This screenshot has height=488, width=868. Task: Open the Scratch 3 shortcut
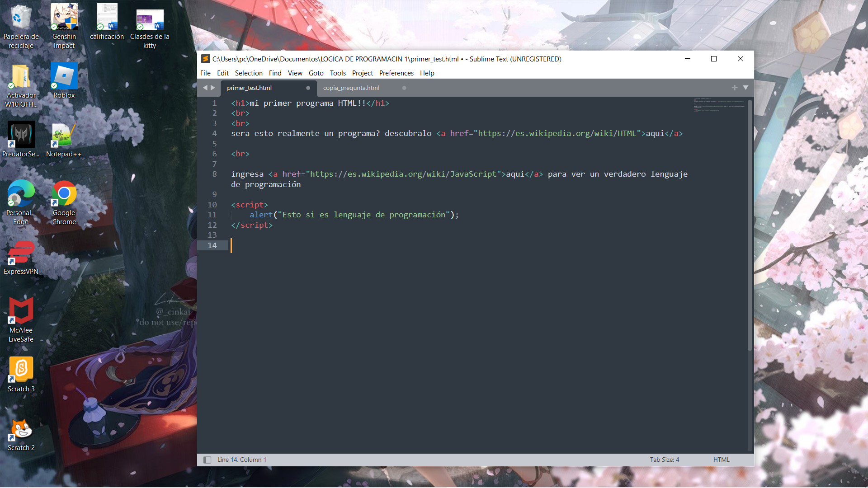[x=21, y=374]
